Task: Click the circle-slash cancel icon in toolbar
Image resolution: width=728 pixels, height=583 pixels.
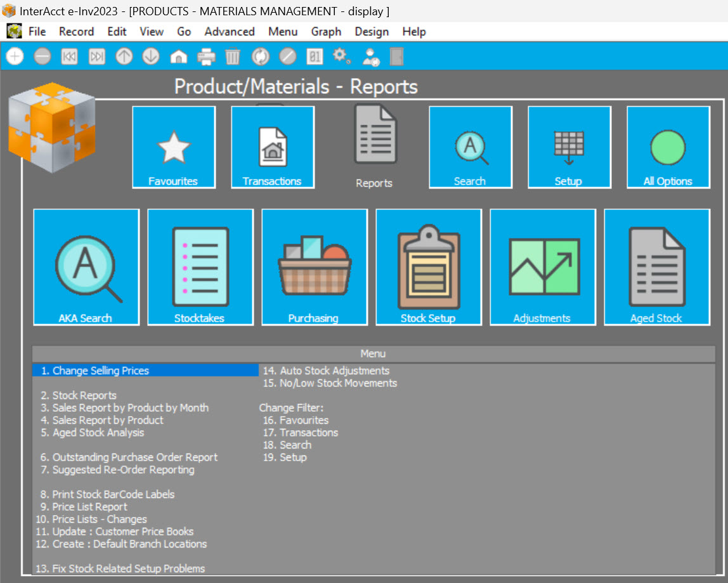Action: [x=288, y=56]
